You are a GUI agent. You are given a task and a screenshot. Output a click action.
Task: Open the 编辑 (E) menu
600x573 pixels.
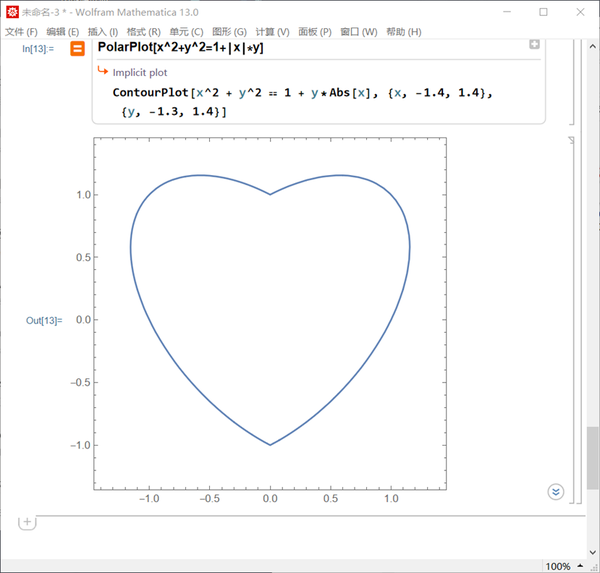63,32
